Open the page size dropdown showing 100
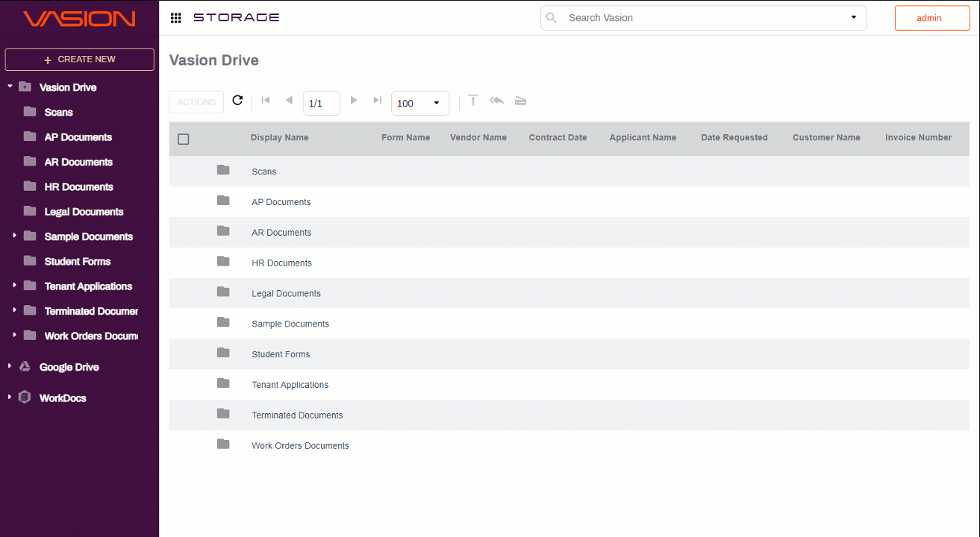The width and height of the screenshot is (980, 537). [420, 103]
